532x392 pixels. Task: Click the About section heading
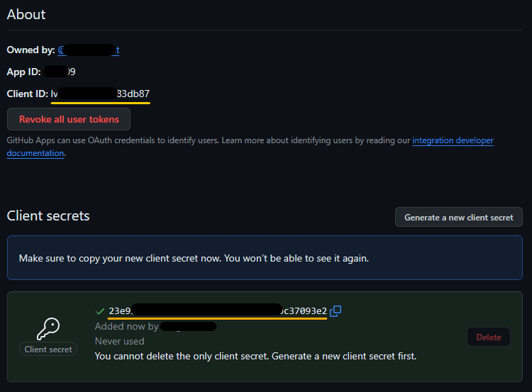[x=26, y=14]
